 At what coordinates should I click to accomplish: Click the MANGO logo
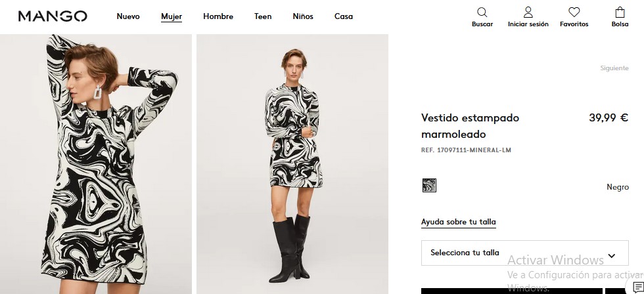pyautogui.click(x=53, y=16)
